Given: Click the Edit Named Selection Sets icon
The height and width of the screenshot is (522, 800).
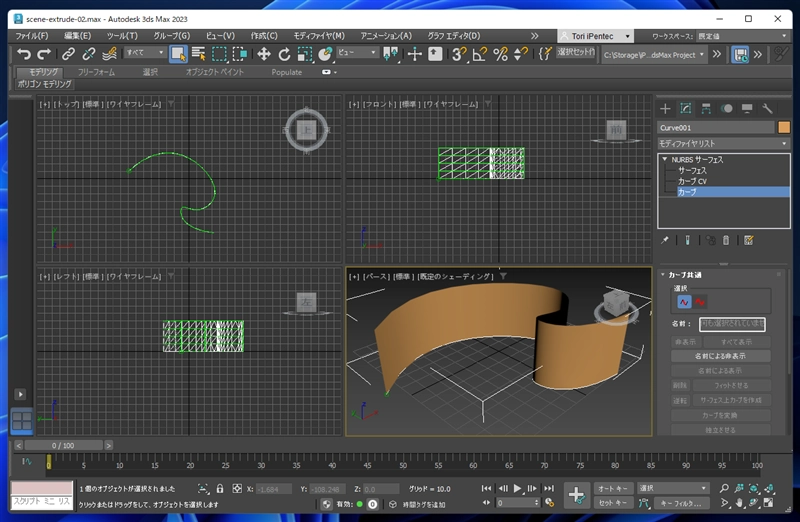Looking at the screenshot, I should point(545,54).
